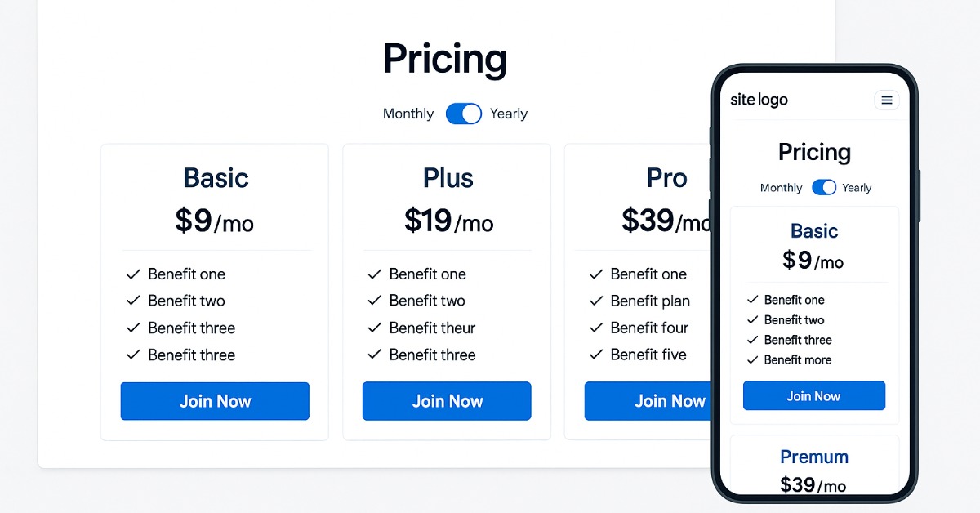Click the Pro plan's Benefit plan checkmark
The image size is (980, 513).
[596, 301]
